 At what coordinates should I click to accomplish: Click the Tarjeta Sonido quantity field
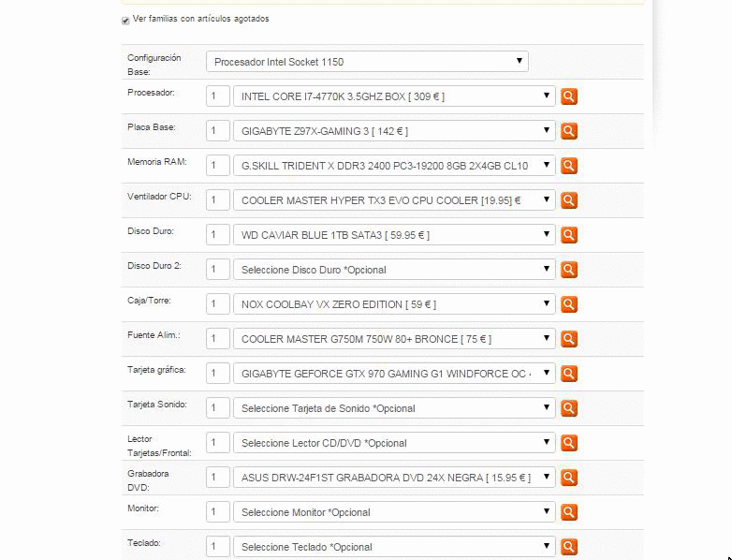(x=218, y=407)
